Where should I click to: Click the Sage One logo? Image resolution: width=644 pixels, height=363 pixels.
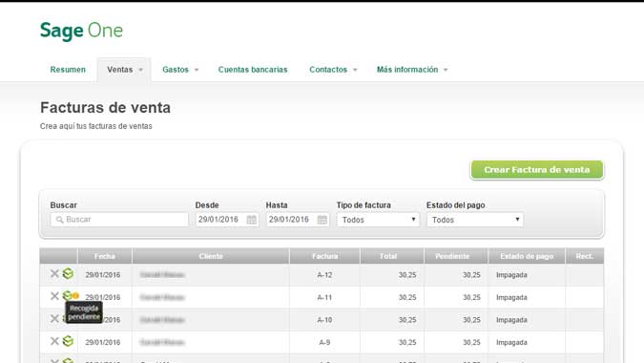click(x=81, y=31)
